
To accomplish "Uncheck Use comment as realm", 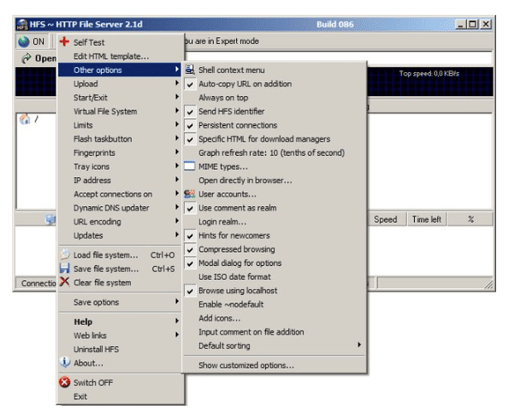I will tap(274, 208).
